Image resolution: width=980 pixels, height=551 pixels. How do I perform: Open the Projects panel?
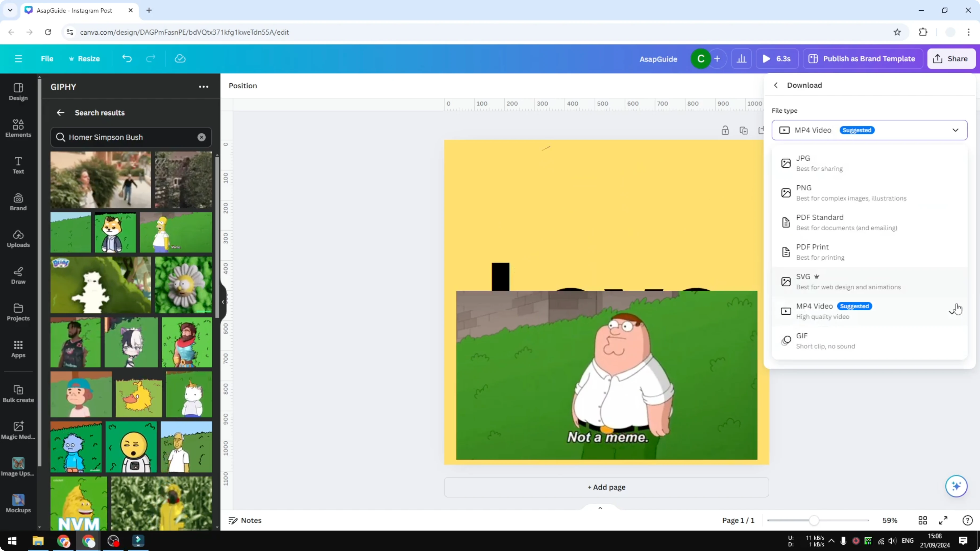coord(18,312)
